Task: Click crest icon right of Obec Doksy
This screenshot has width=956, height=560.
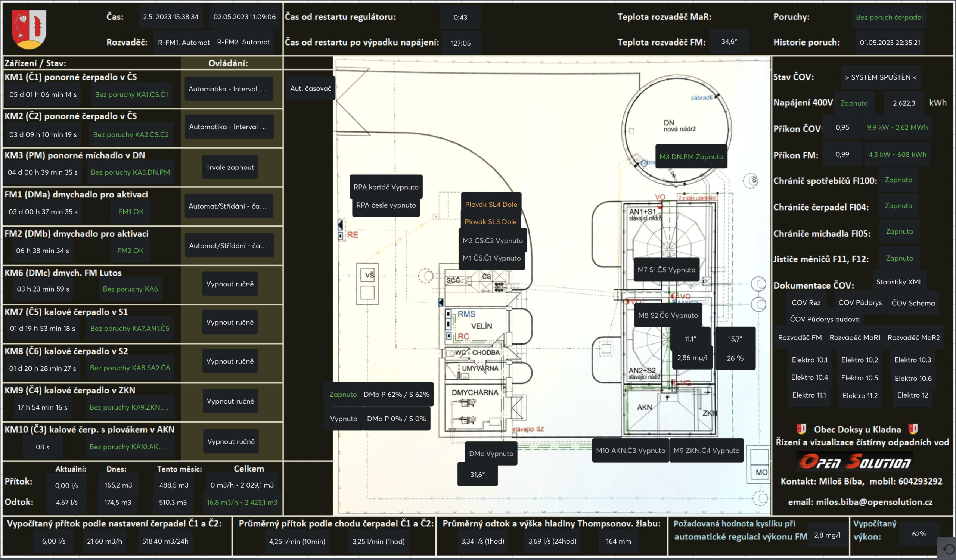Action: point(913,429)
